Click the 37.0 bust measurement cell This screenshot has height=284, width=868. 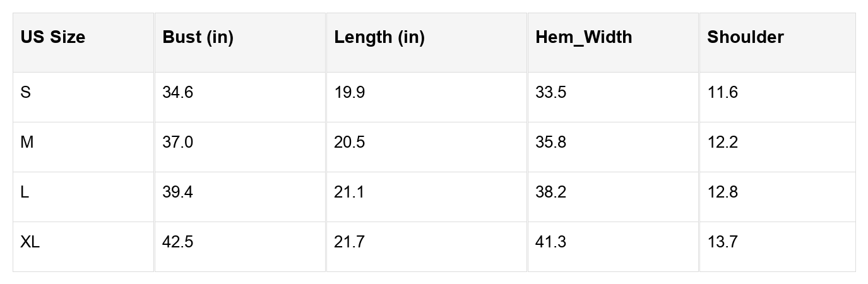[177, 143]
